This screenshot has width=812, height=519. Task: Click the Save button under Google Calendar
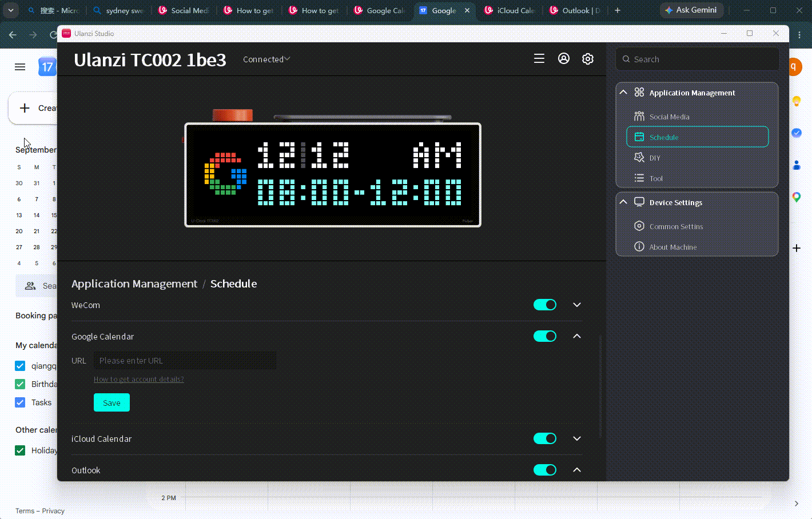(112, 402)
